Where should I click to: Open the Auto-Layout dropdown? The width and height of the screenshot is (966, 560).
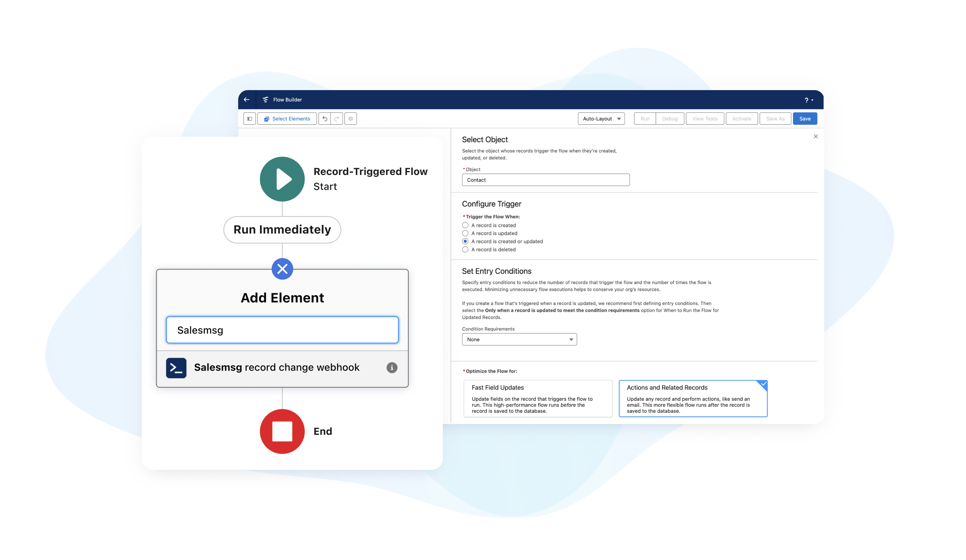point(601,119)
